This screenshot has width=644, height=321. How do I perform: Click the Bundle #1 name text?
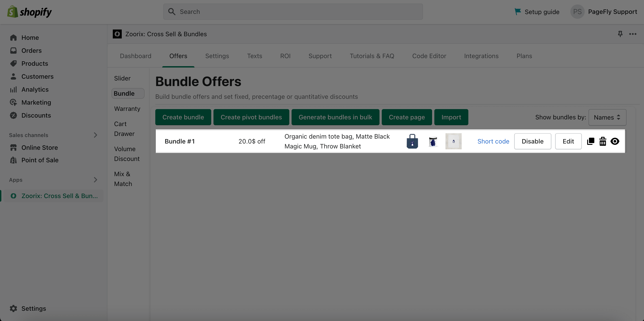click(x=179, y=141)
